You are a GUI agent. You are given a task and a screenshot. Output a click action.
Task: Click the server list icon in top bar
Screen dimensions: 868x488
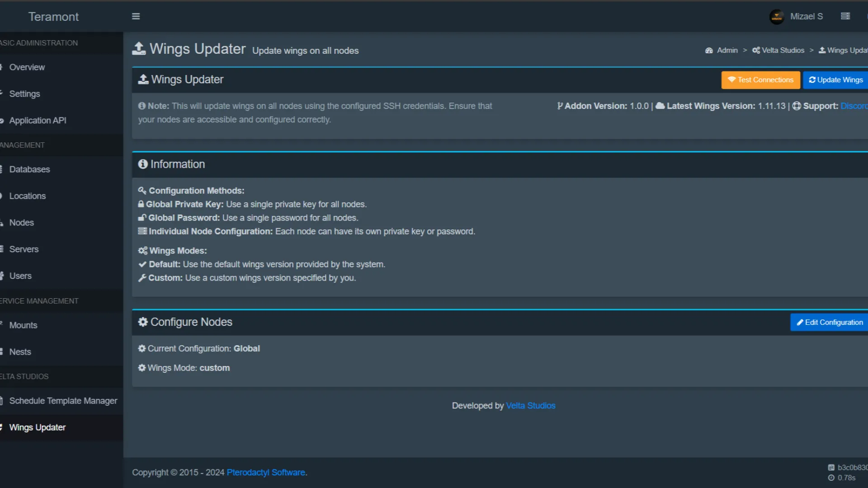click(845, 16)
